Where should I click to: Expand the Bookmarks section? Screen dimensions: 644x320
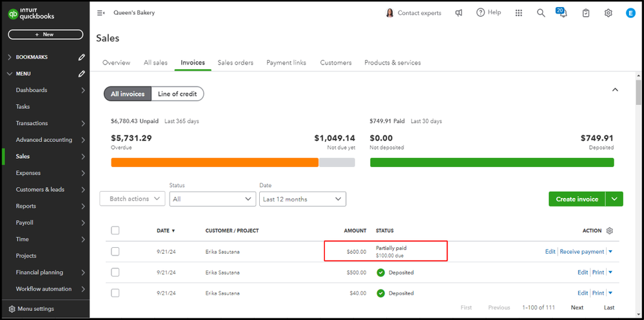tap(10, 57)
